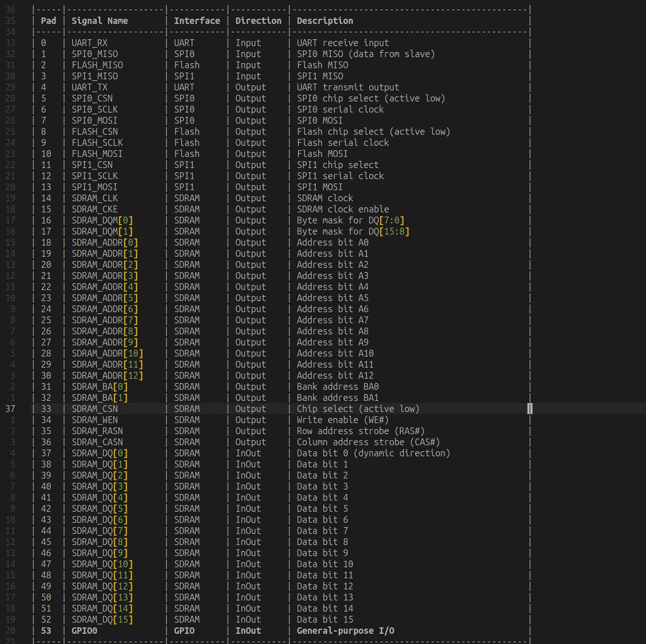Click the SPI0_CSN signal name
Screen dimensions: 646x644
[92, 98]
